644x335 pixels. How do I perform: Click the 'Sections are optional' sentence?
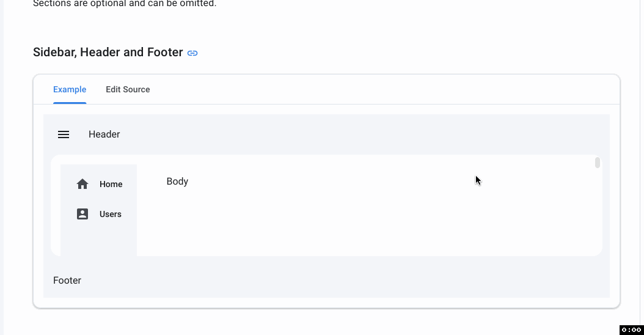125,4
